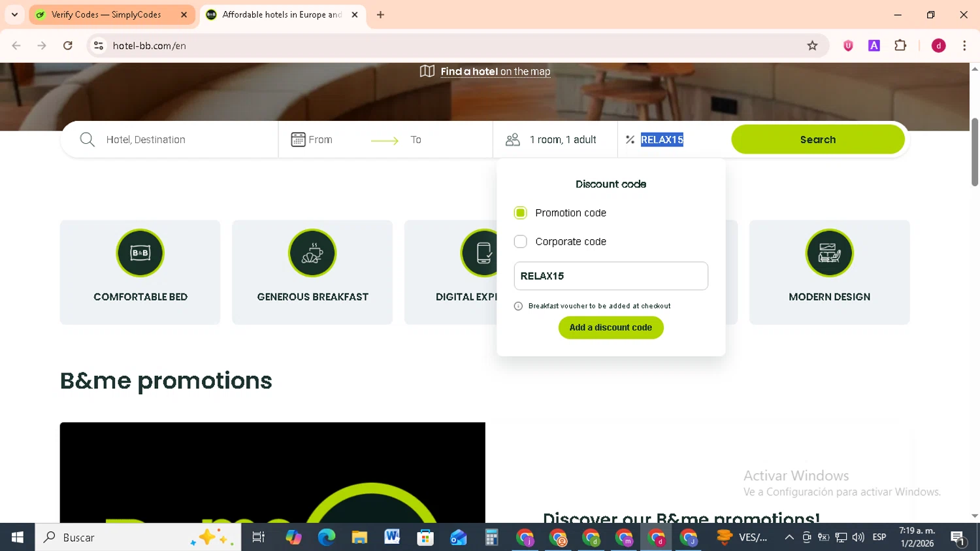Image resolution: width=980 pixels, height=551 pixels.
Task: Expand the tab search dropdown arrow
Action: click(14, 14)
